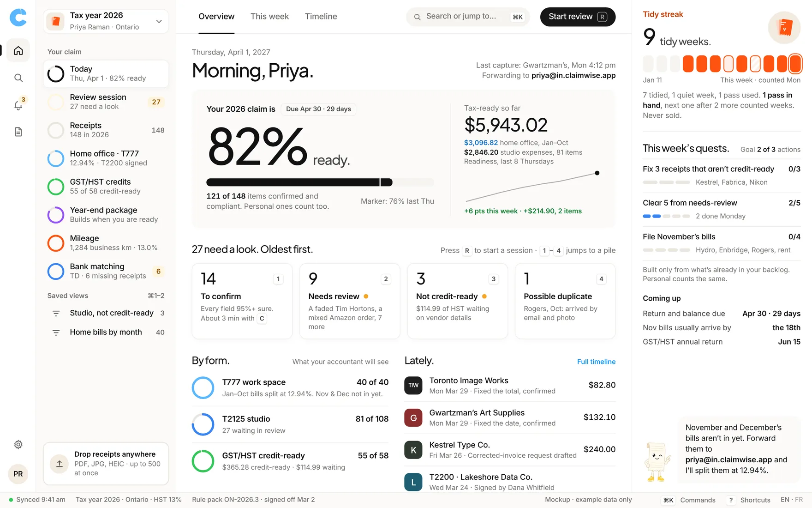
Task: Click the EN · FR language switch
Action: pyautogui.click(x=792, y=500)
